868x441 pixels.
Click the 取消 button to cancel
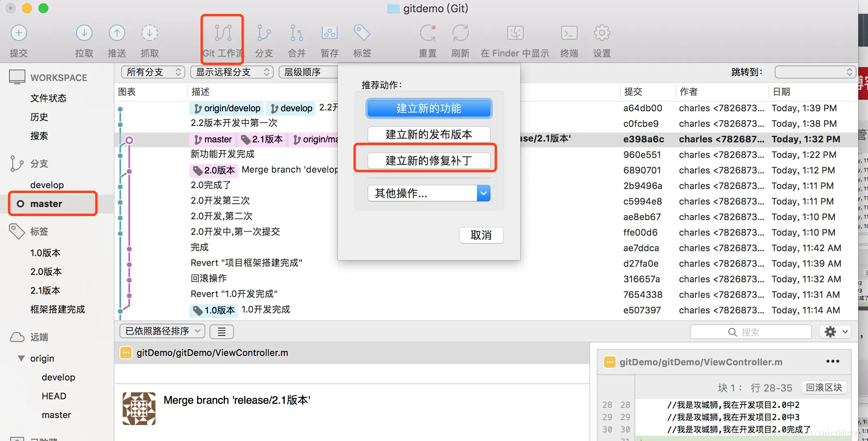[481, 235]
